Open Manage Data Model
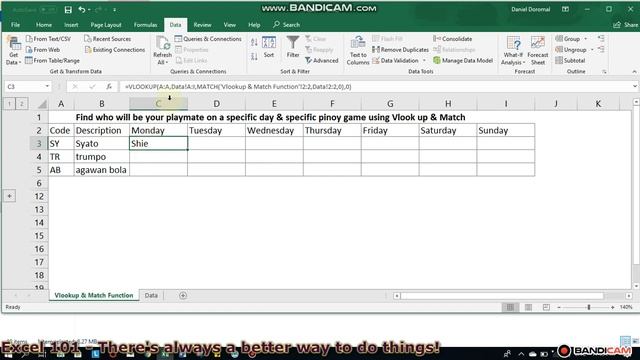640x360 pixels. [x=463, y=60]
